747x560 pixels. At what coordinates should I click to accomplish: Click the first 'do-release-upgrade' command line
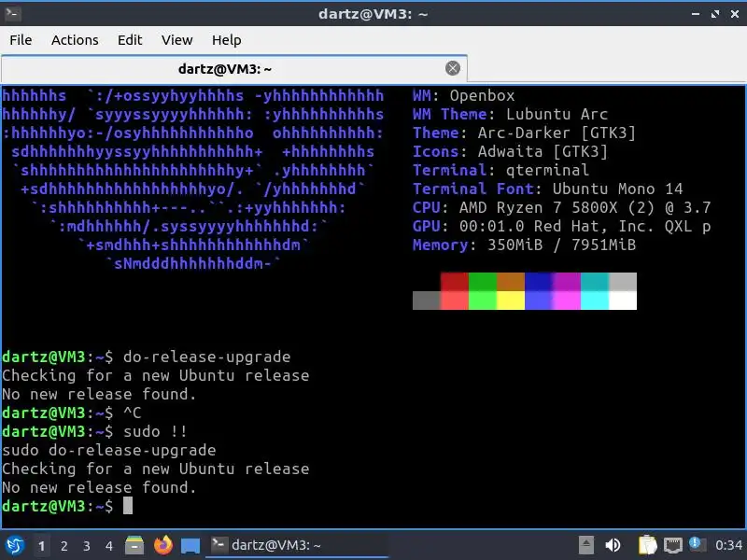(147, 357)
